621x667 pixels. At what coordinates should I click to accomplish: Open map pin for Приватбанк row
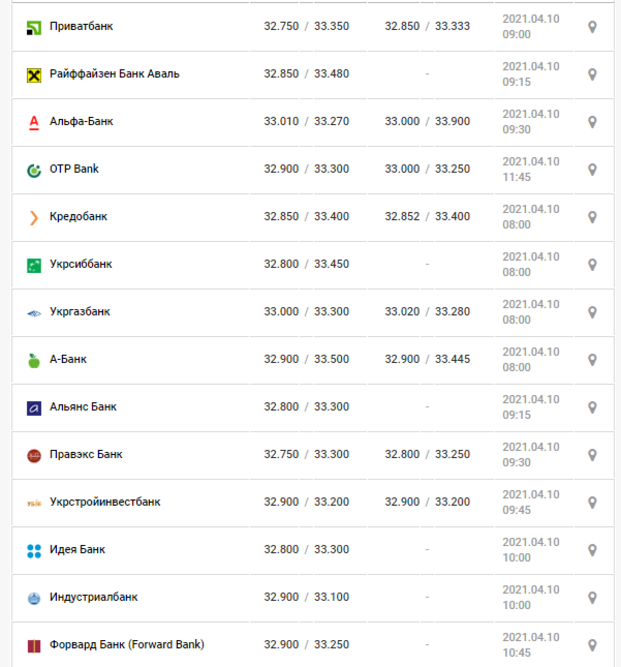click(x=592, y=27)
